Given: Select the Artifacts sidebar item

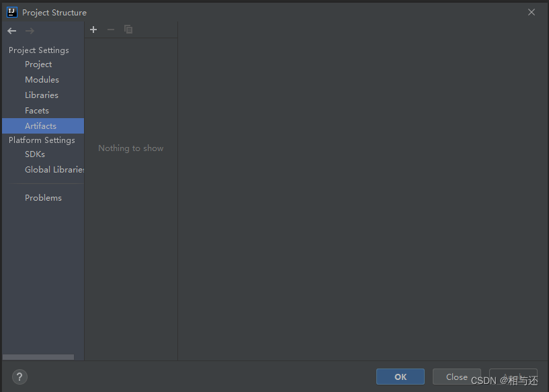Looking at the screenshot, I should point(43,126).
